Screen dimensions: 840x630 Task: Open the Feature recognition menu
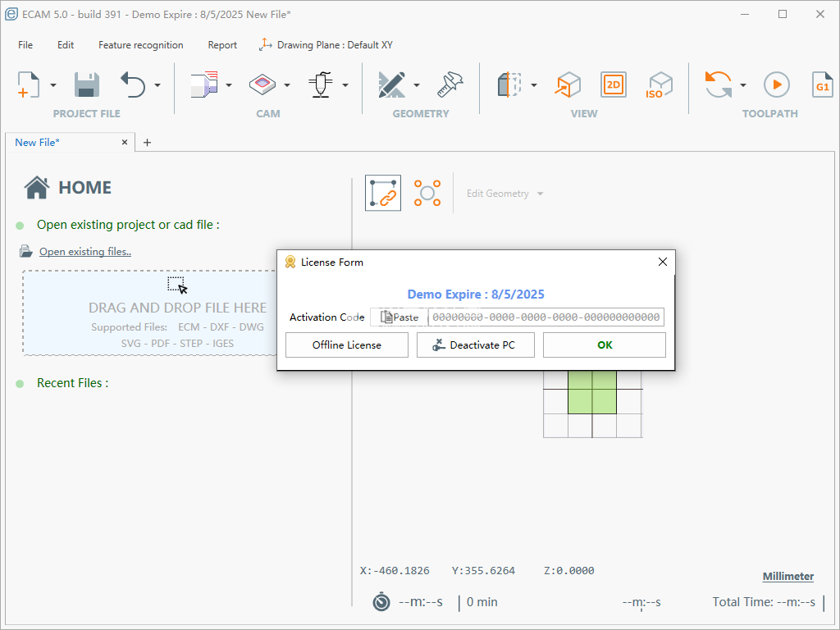coord(141,45)
